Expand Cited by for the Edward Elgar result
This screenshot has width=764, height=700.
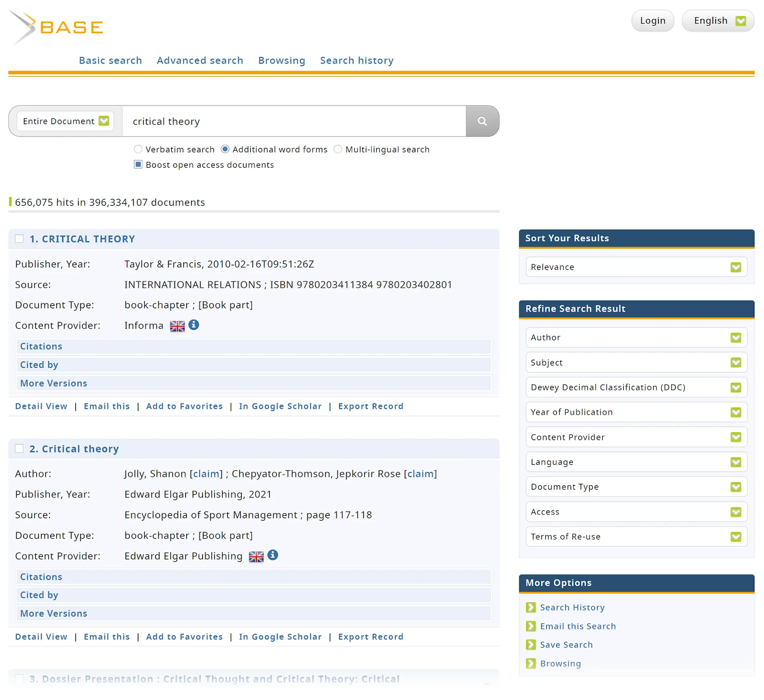254,595
